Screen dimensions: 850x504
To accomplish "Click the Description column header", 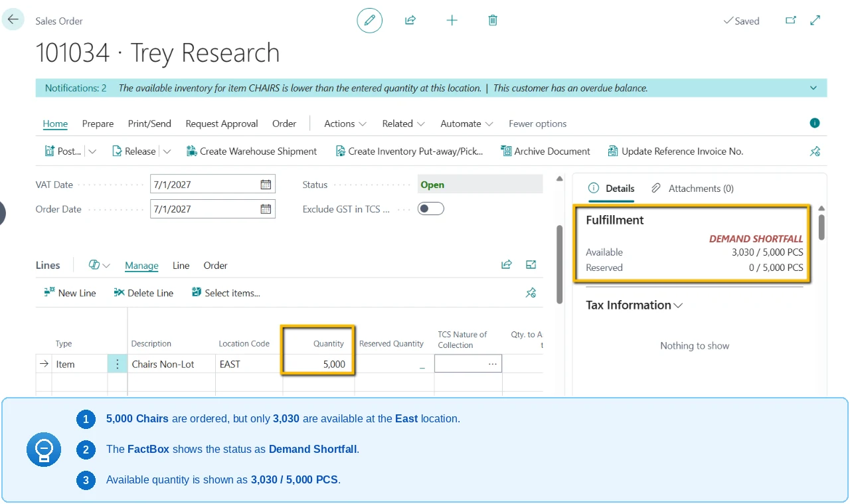I will coord(151,343).
